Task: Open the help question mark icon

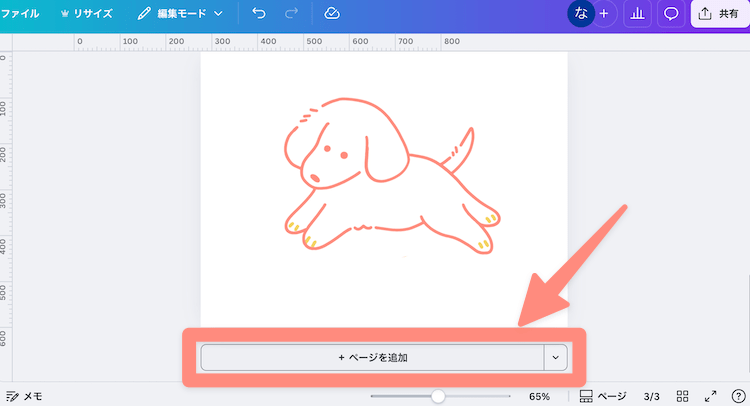Action: [739, 396]
